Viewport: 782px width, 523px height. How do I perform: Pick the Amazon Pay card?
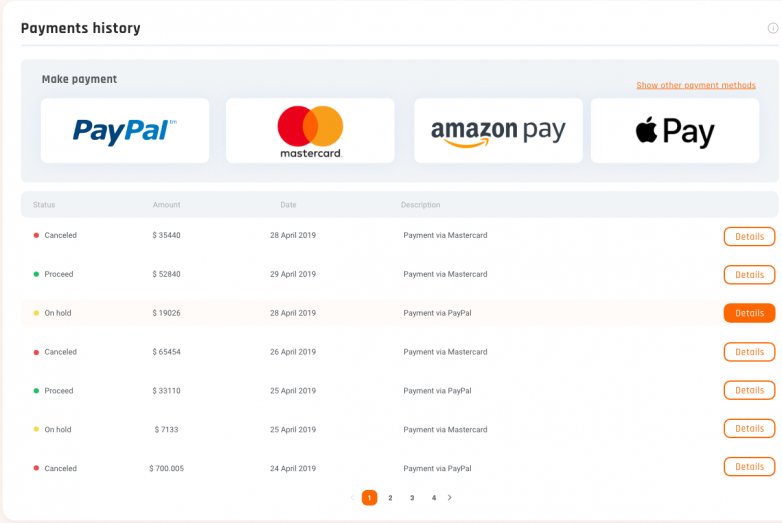498,131
